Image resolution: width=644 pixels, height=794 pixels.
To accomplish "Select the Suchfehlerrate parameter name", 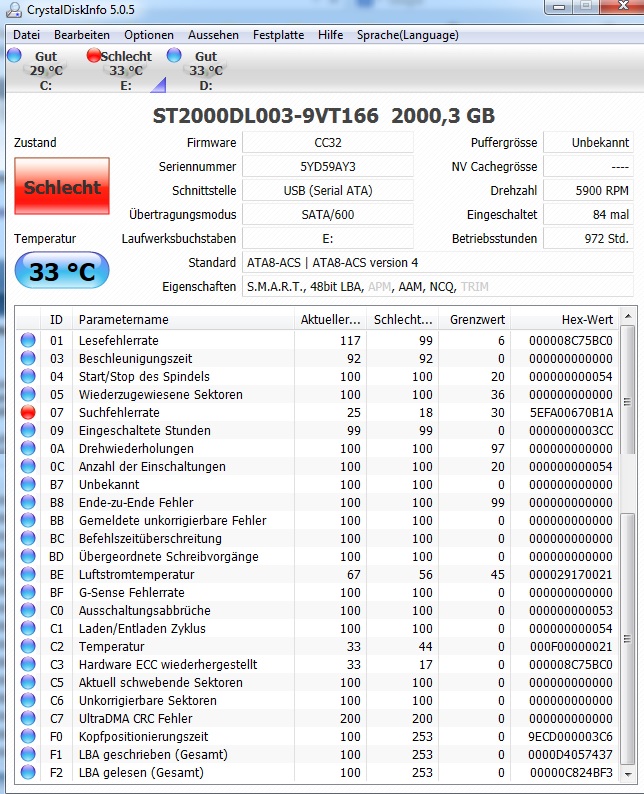I will coord(119,413).
